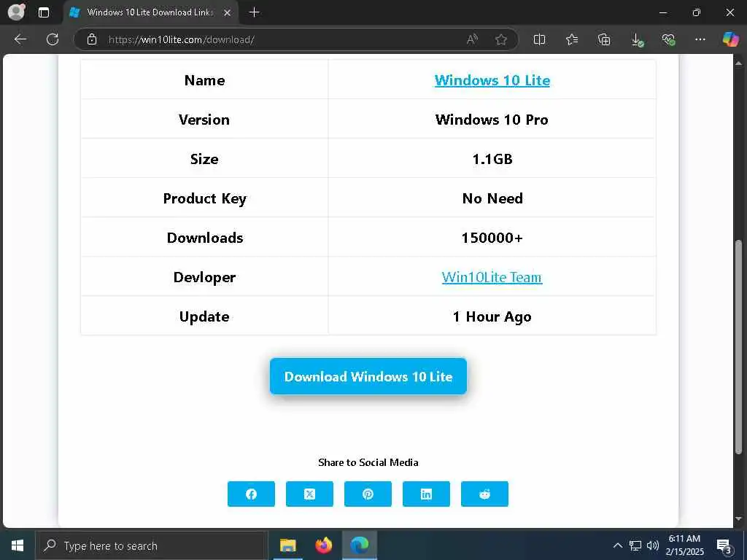
Task: Add this page to favorites star
Action: click(500, 39)
